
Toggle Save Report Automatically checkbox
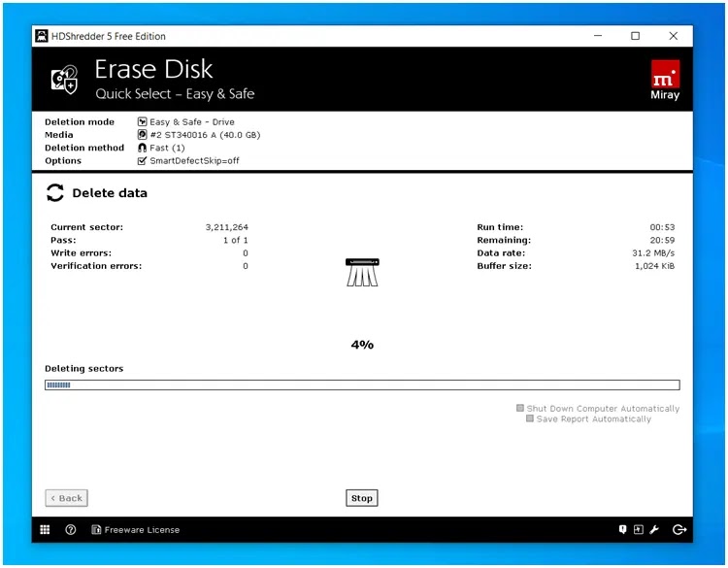530,418
